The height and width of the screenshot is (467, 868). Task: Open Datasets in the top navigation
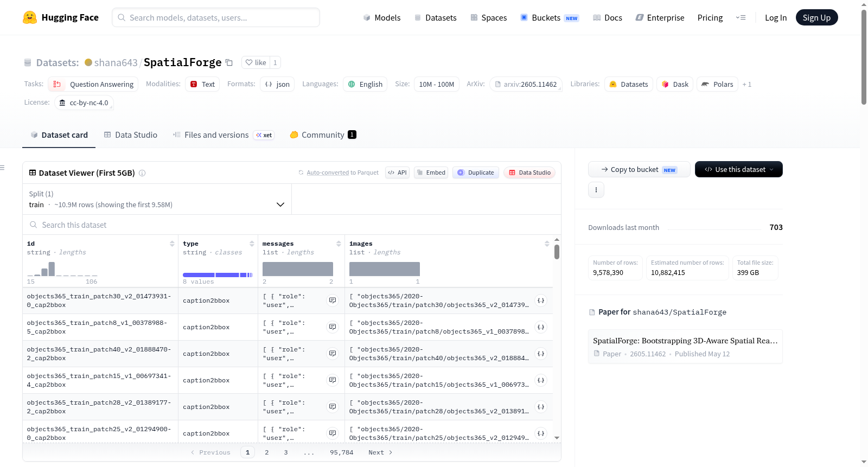(x=435, y=17)
